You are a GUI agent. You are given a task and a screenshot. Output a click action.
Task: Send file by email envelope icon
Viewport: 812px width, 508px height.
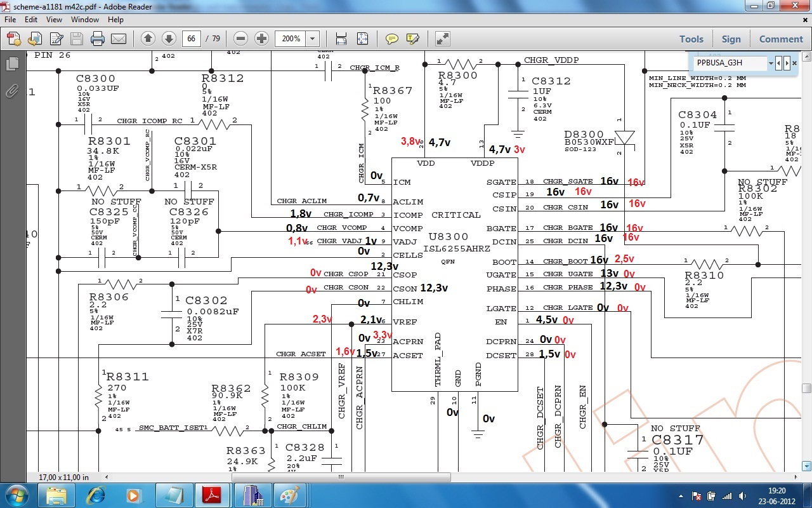[x=119, y=39]
